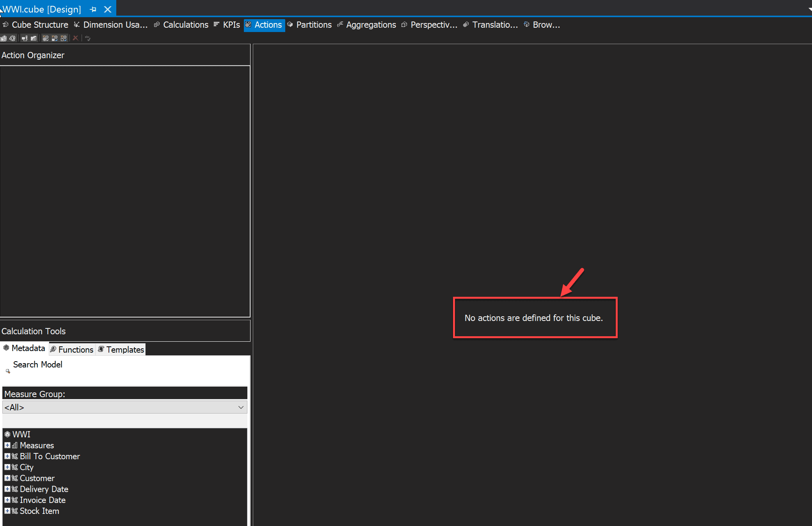Click New Reporting Action icon

pos(64,38)
